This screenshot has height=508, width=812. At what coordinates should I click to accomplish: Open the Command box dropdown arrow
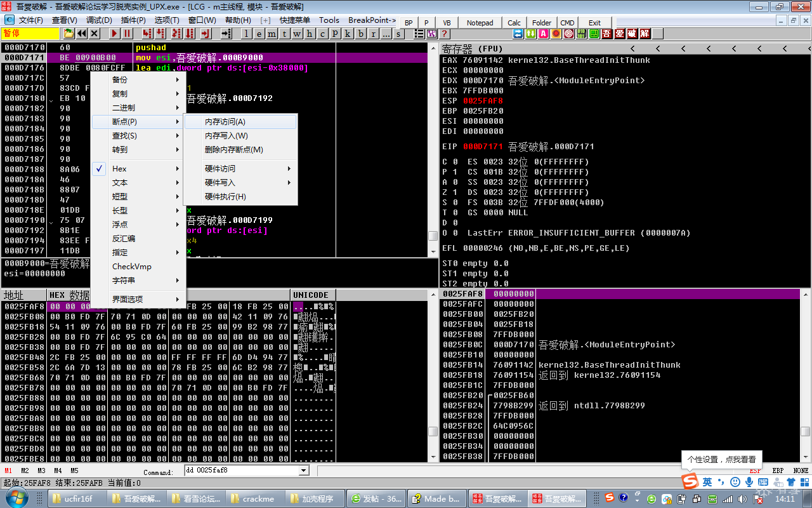point(303,471)
